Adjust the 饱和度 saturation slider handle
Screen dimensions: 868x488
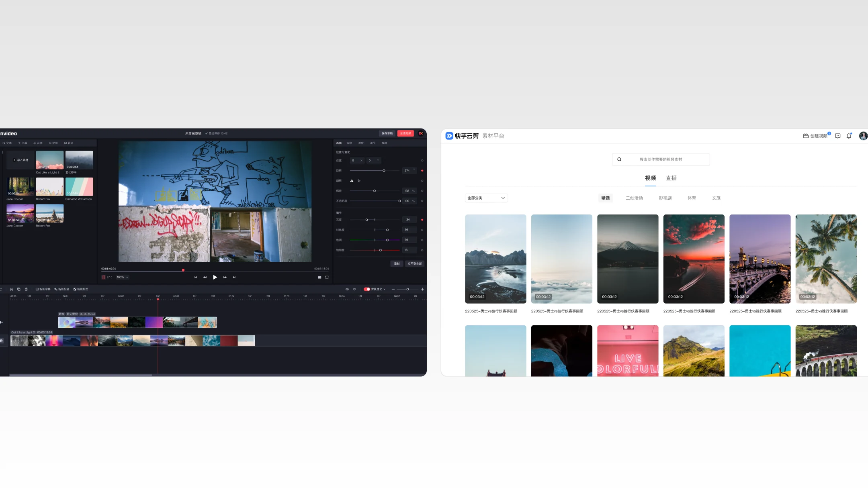coord(381,250)
